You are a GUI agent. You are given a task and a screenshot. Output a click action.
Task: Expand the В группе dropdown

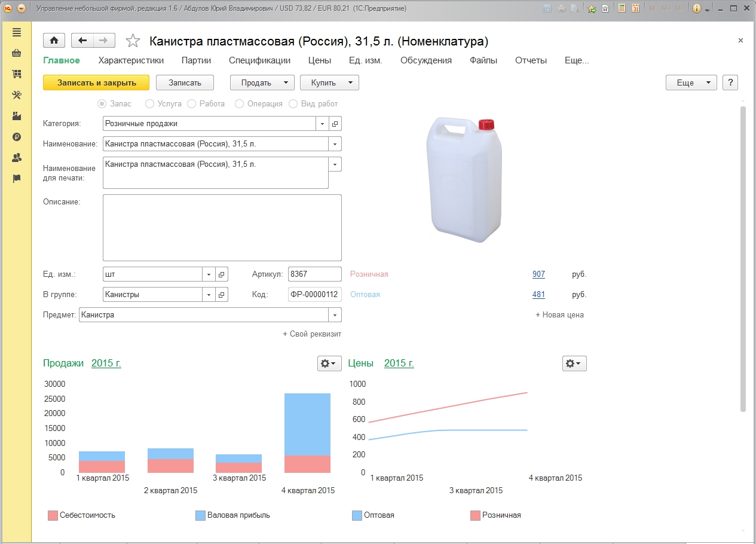[209, 295]
